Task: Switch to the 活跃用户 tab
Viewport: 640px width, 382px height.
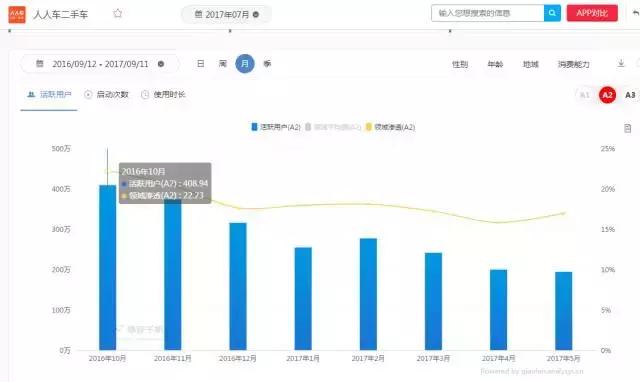Action: coord(49,95)
